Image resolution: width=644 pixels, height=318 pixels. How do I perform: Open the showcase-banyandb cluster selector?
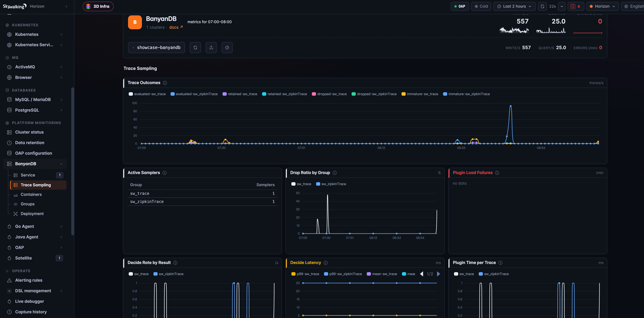tap(156, 48)
